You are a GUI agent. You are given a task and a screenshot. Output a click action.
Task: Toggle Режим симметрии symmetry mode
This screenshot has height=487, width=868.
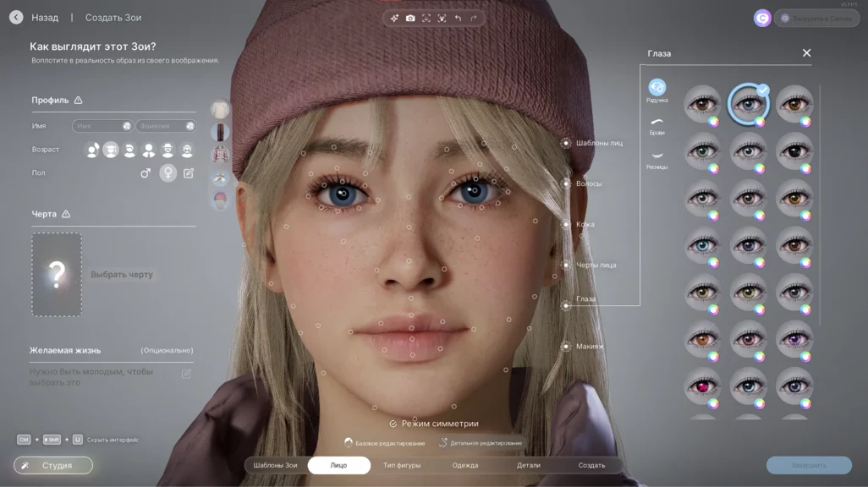(434, 424)
